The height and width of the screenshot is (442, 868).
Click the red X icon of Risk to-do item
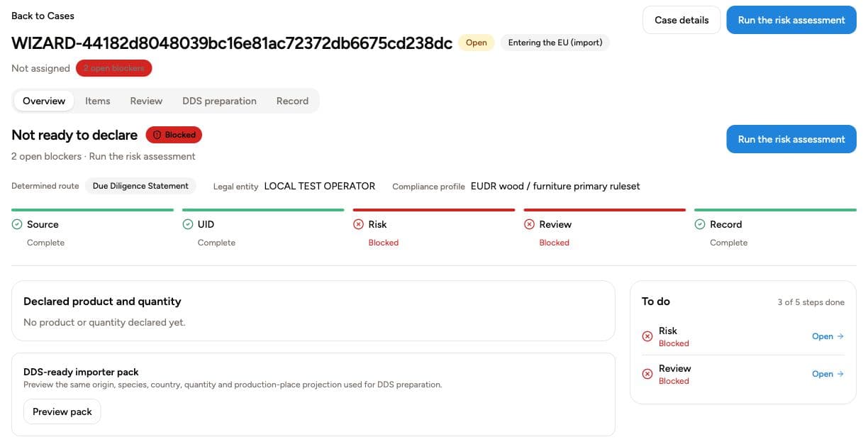pos(647,336)
